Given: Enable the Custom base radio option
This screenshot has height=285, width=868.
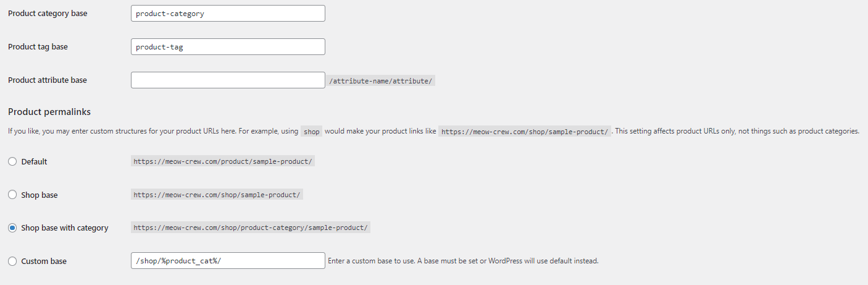Looking at the screenshot, I should 12,262.
